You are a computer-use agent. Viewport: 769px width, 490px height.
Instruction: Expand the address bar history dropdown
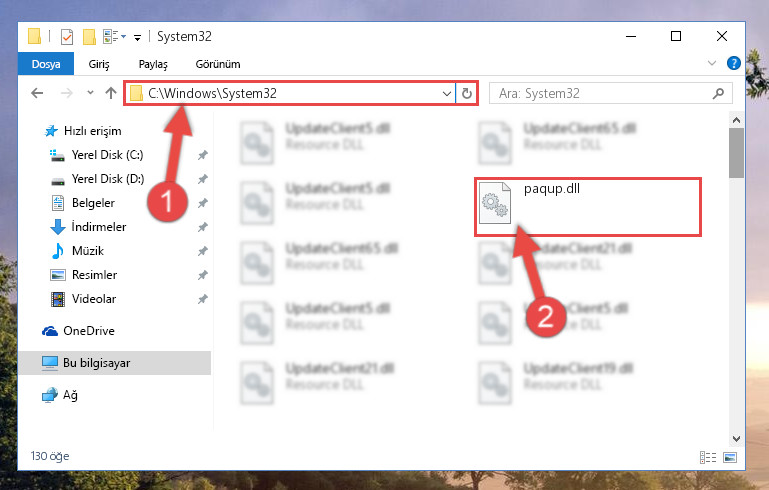coord(446,93)
